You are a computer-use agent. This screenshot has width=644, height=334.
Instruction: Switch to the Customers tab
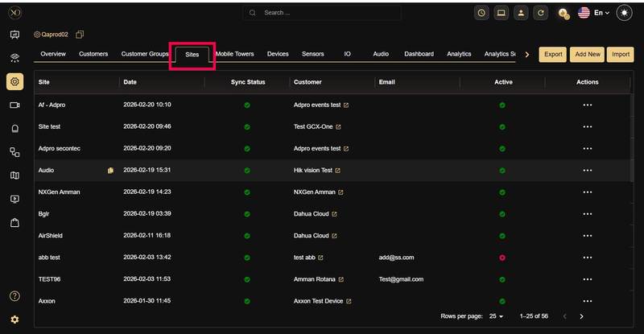93,54
